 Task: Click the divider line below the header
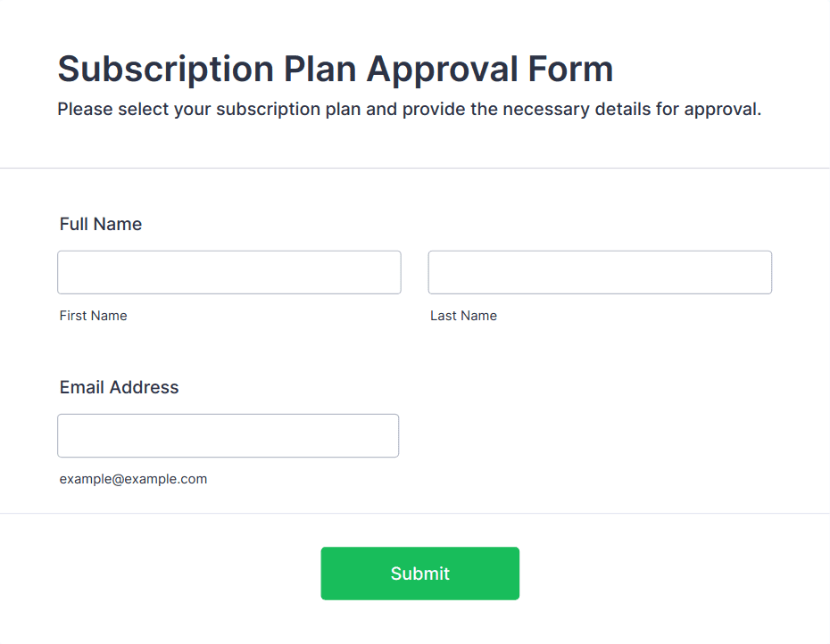click(415, 169)
